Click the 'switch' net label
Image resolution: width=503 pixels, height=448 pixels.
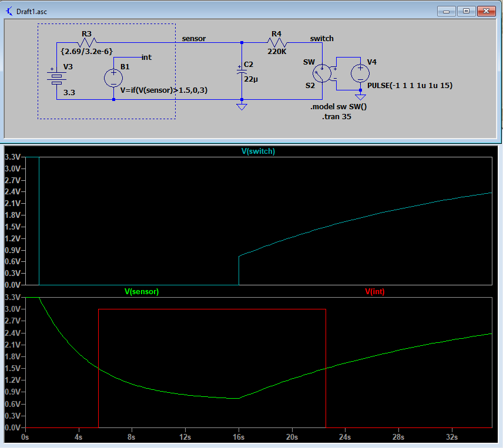[322, 38]
